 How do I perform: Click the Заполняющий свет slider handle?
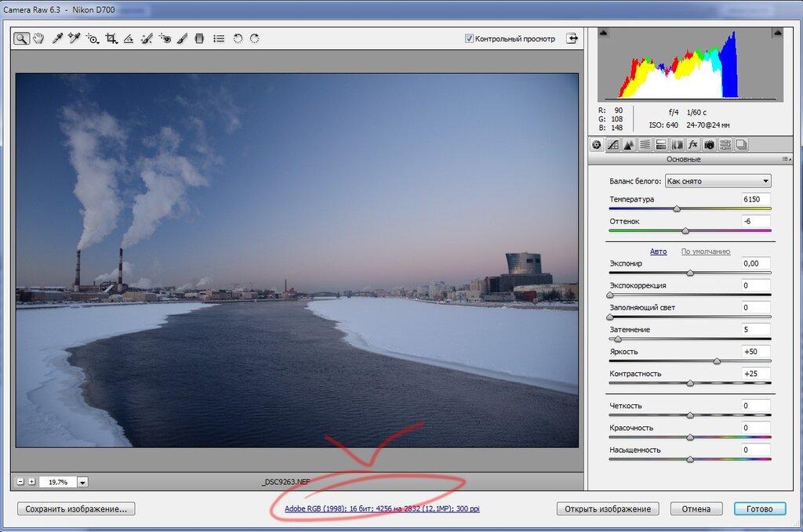click(610, 317)
